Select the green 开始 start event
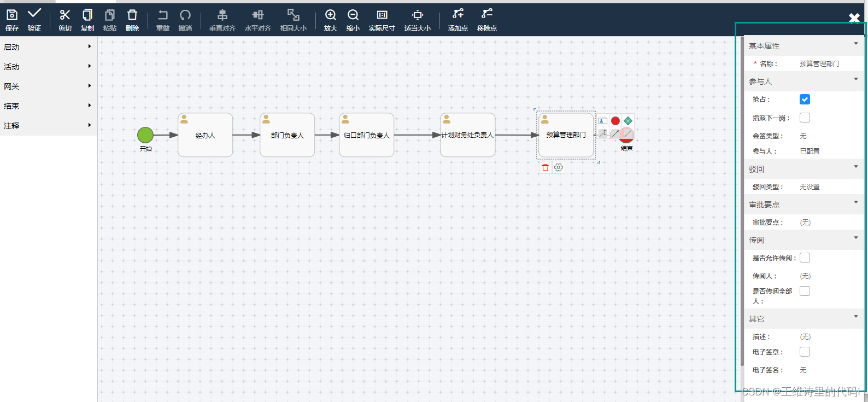 click(x=145, y=135)
